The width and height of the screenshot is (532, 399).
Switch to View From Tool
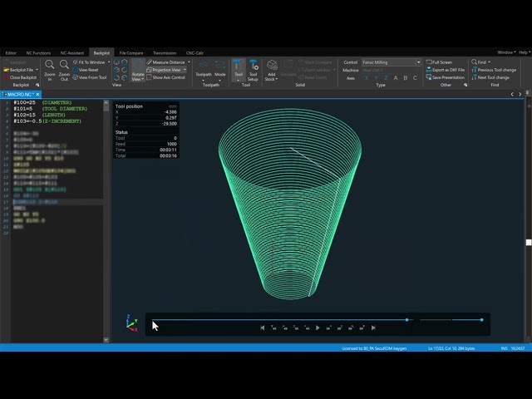(x=90, y=77)
